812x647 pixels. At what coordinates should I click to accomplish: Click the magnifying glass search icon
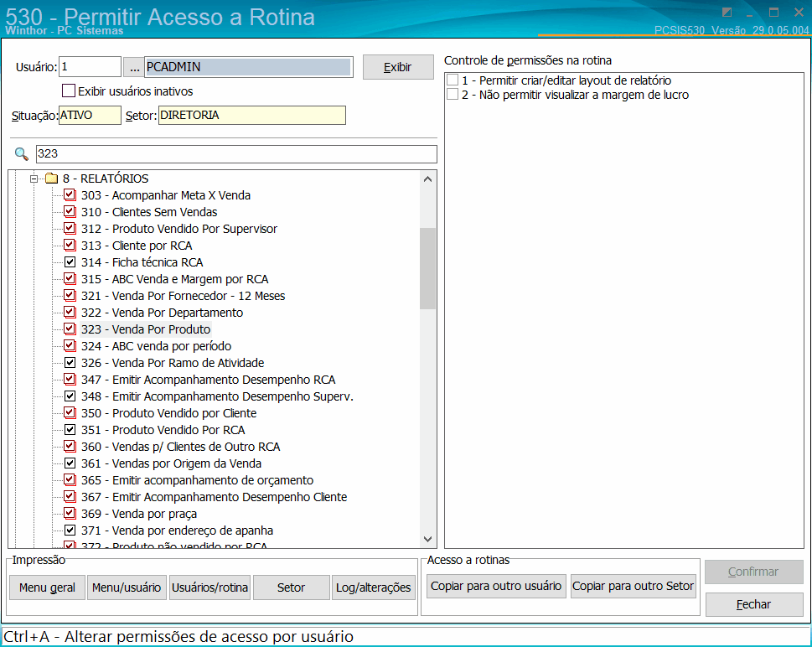coord(21,154)
